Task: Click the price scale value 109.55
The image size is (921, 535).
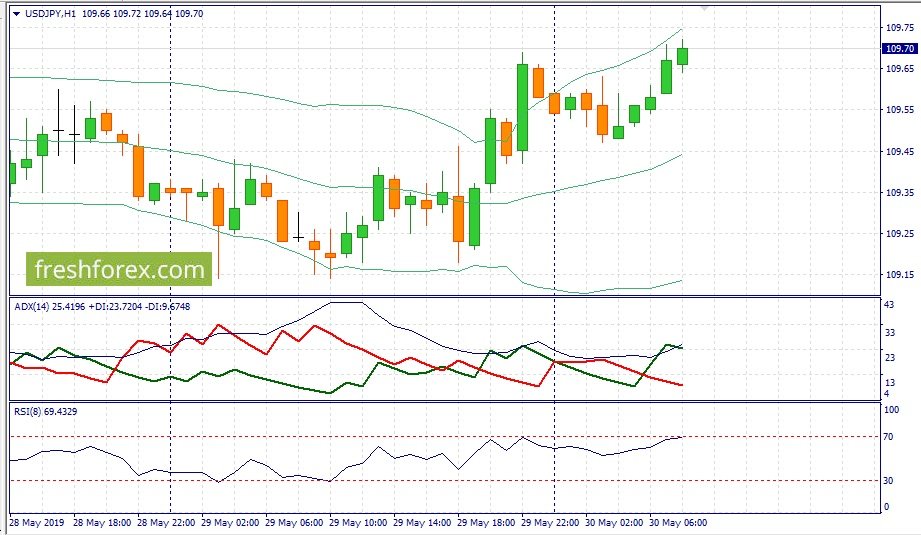Action: [900, 110]
